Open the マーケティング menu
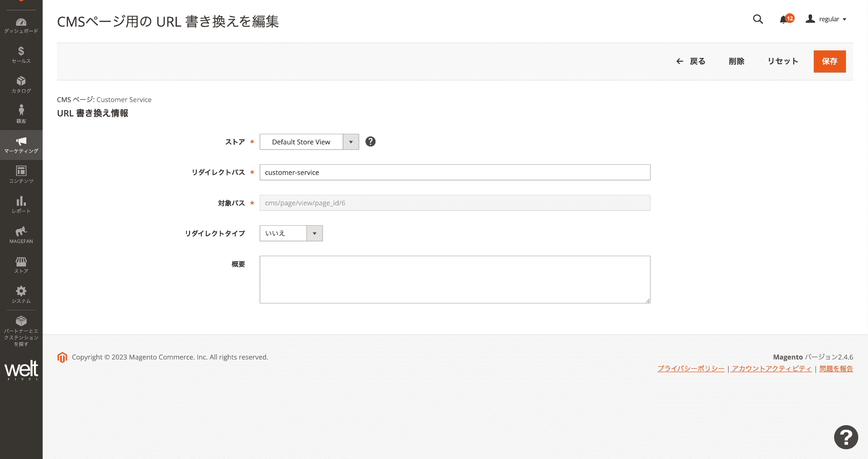The height and width of the screenshot is (459, 868). point(21,144)
